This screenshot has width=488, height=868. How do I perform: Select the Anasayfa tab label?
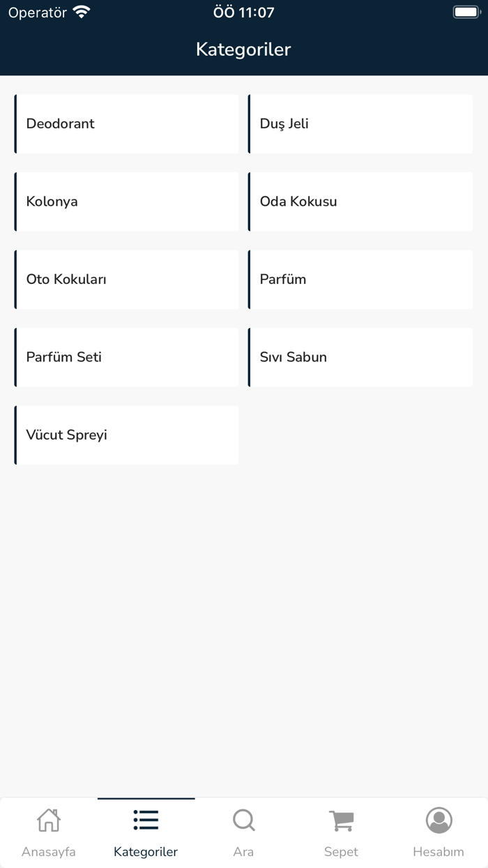[49, 852]
